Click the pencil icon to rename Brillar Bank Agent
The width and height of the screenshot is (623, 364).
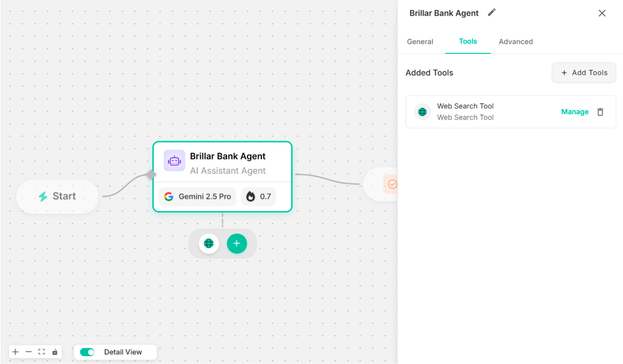pyautogui.click(x=491, y=12)
